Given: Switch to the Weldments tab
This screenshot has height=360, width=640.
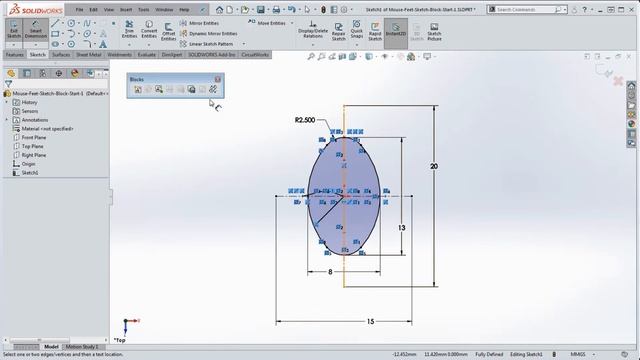Looking at the screenshot, I should (x=119, y=55).
